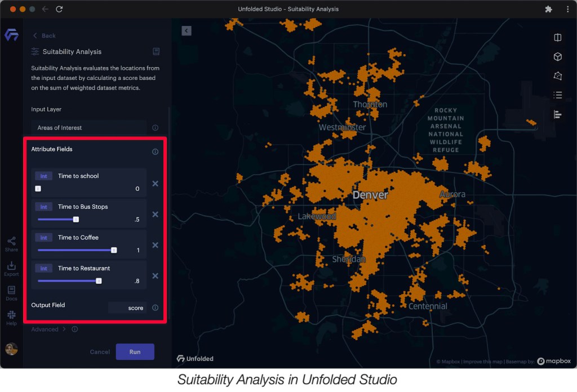Image resolution: width=577 pixels, height=392 pixels.
Task: Click the Time to Coffee weight value 1
Action: (138, 250)
